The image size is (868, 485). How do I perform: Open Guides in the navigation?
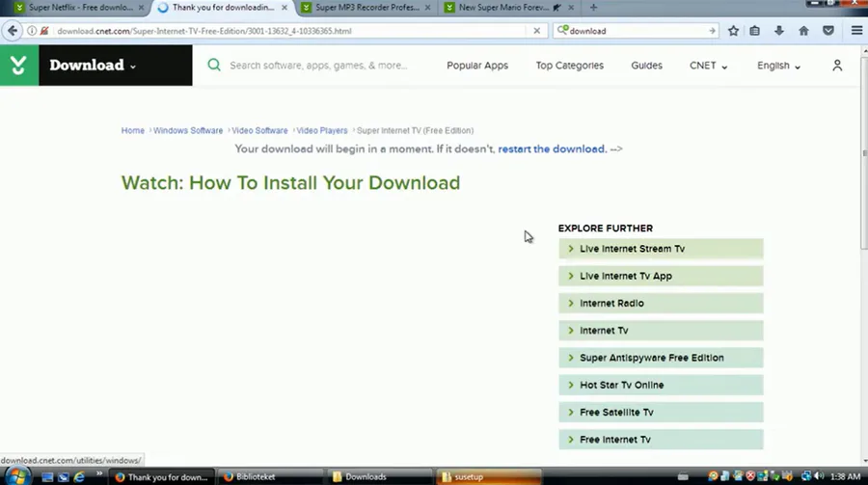646,66
